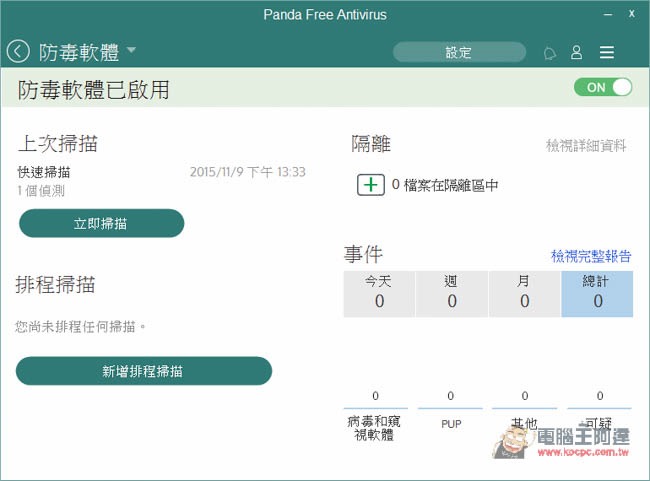Select the 月 events tab
This screenshot has height=481, width=650.
524,294
